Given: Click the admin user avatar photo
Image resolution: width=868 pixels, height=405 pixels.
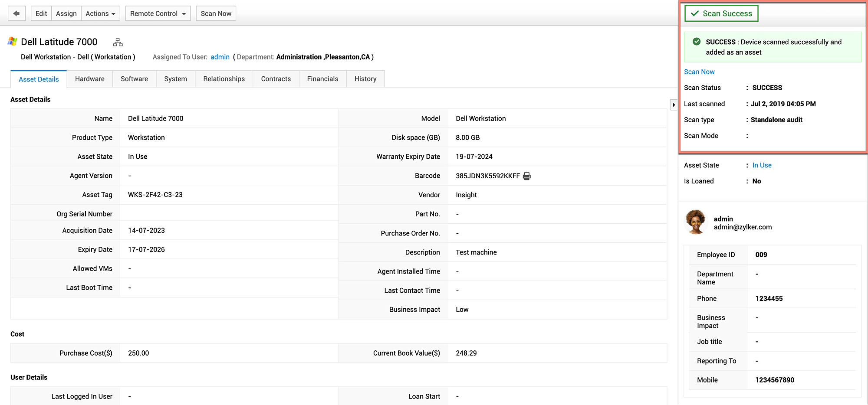Looking at the screenshot, I should (696, 222).
